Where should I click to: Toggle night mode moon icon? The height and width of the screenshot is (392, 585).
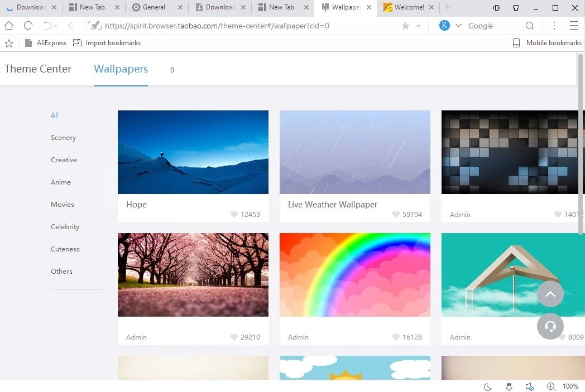(x=487, y=386)
